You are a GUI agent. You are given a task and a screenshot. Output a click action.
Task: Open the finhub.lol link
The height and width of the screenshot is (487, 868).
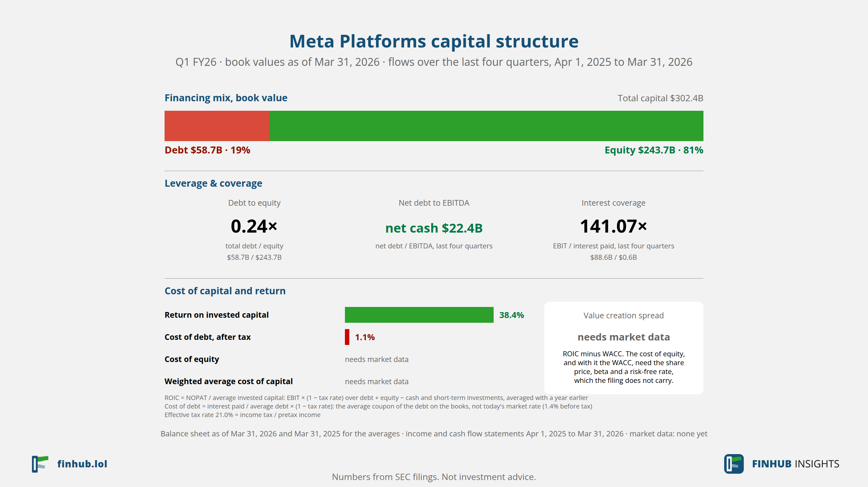(x=82, y=464)
